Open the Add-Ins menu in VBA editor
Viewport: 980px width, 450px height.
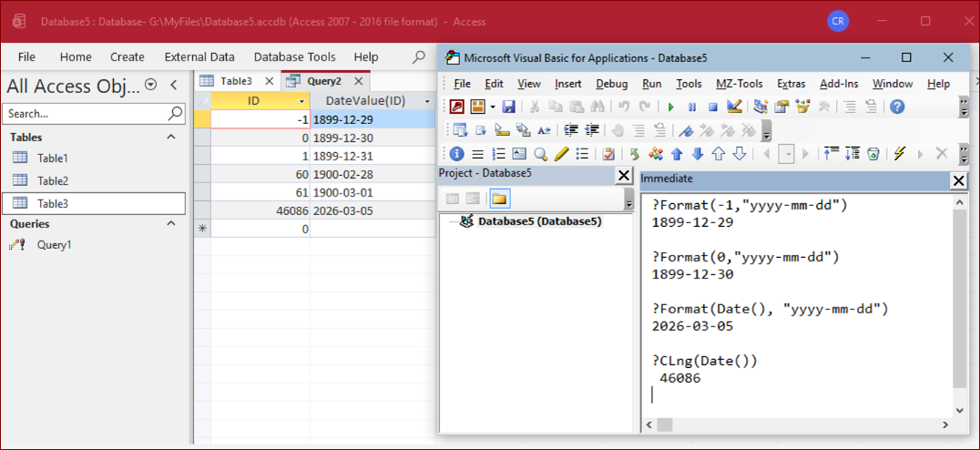[840, 84]
